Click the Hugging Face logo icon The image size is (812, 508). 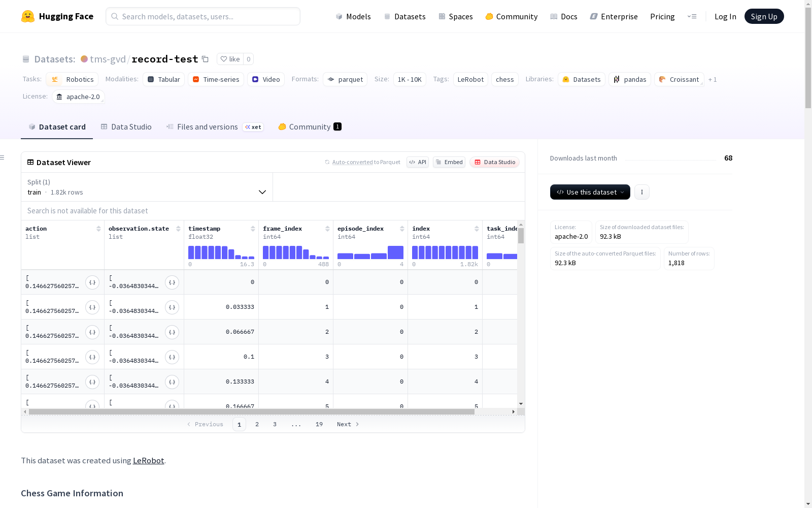point(28,16)
